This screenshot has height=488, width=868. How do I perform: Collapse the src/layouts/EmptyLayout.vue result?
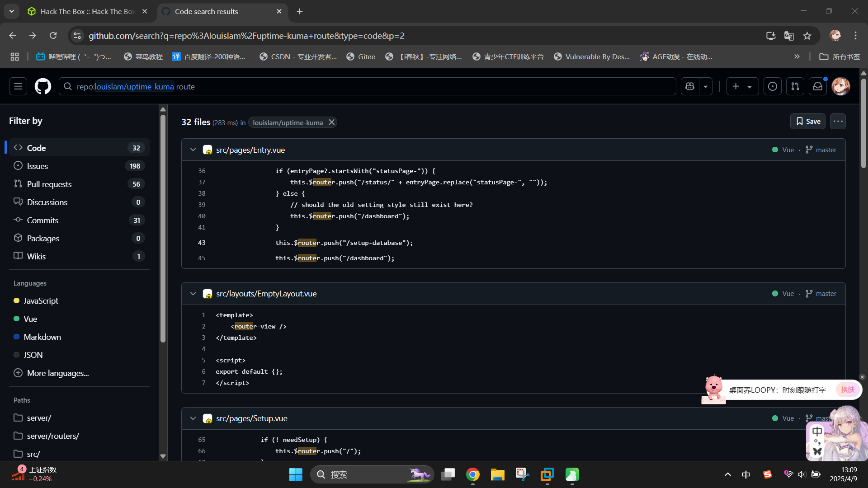tap(193, 293)
